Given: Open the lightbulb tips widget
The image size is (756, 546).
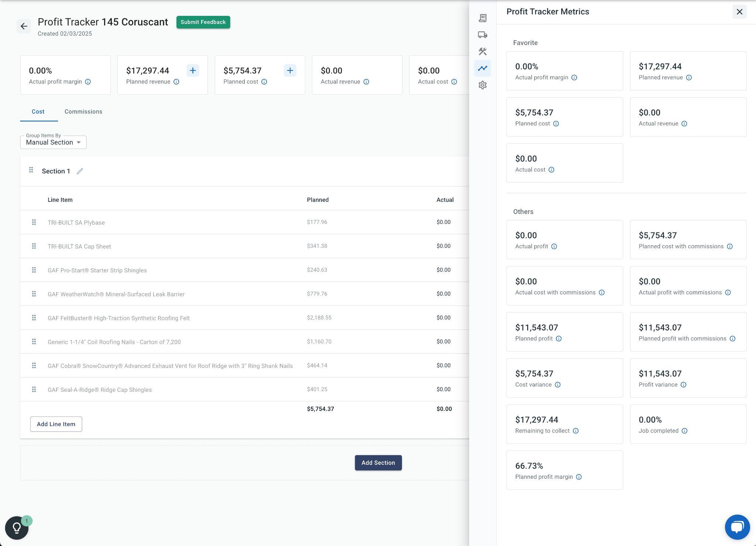Looking at the screenshot, I should click(17, 528).
